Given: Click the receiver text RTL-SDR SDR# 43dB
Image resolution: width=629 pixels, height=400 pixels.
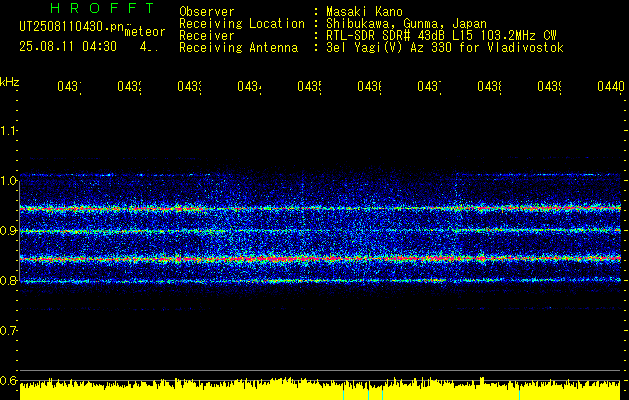Looking at the screenshot, I should pyautogui.click(x=387, y=36).
